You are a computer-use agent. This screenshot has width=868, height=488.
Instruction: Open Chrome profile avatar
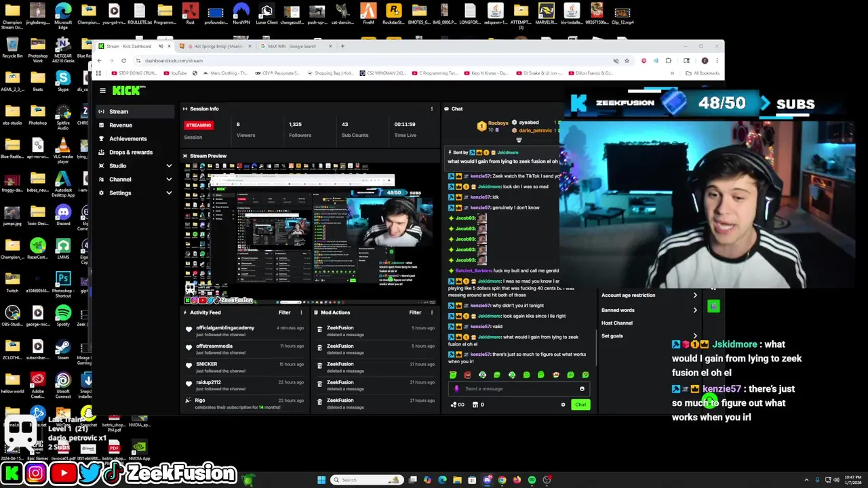(x=705, y=60)
